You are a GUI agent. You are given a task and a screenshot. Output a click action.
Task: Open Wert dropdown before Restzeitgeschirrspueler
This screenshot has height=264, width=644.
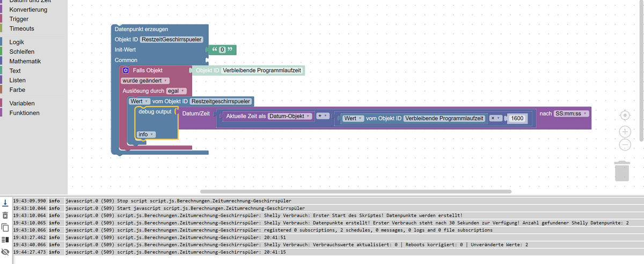pos(139,101)
